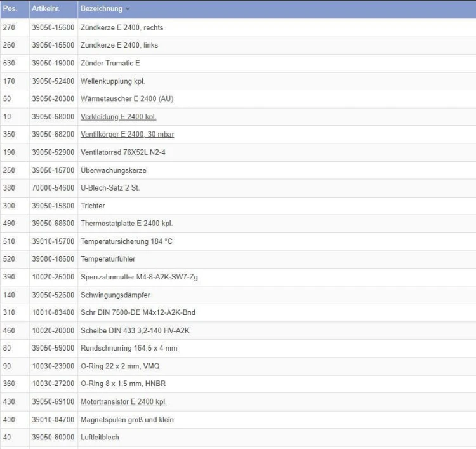Click O-Ring 22 x 2 mm, VMQ entry
The image size is (476, 449).
click(120, 366)
